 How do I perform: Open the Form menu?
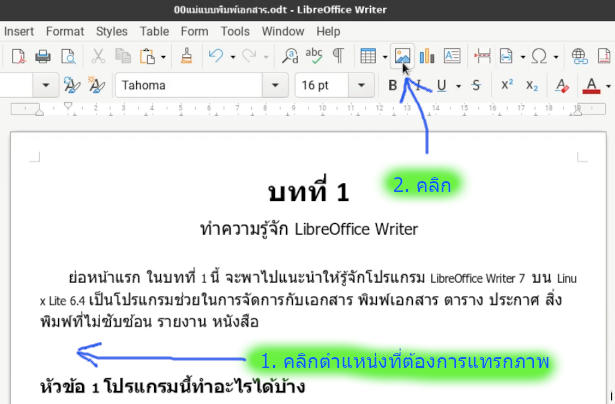point(195,31)
